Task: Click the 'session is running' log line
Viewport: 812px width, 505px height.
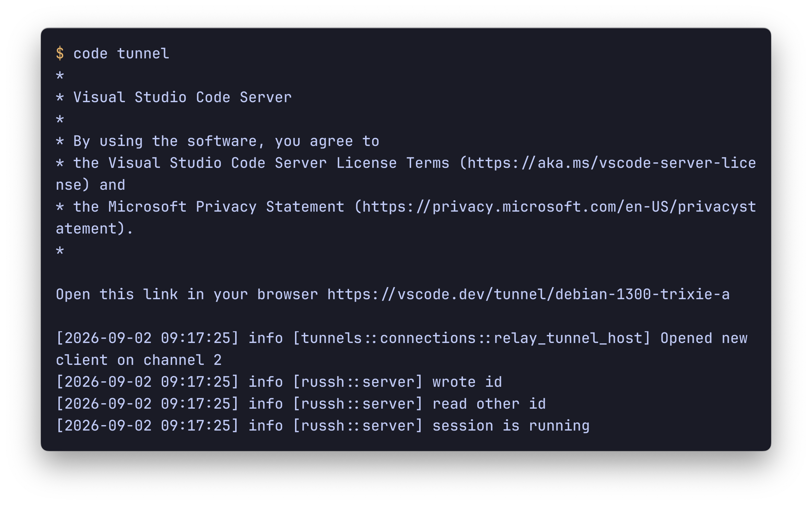Action: coord(323,426)
